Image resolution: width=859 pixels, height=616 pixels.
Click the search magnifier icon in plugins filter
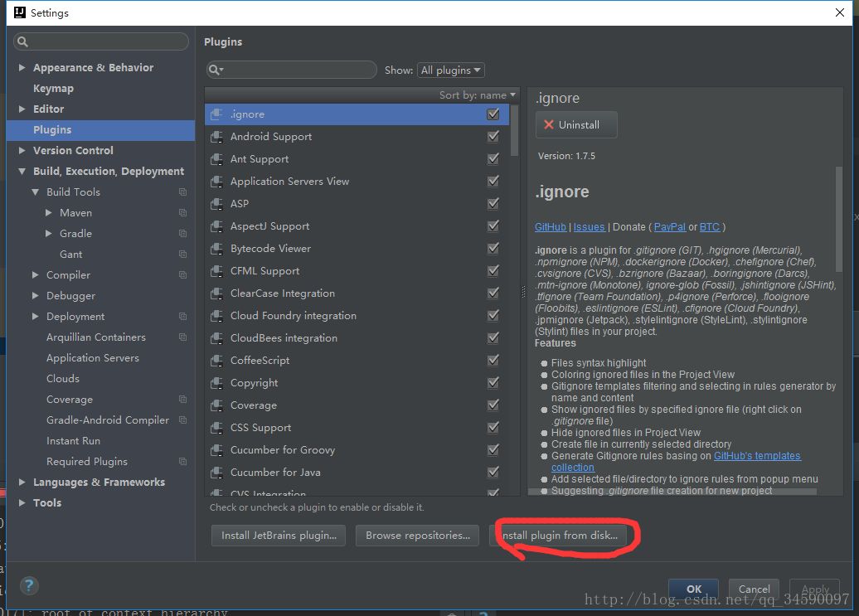click(216, 70)
